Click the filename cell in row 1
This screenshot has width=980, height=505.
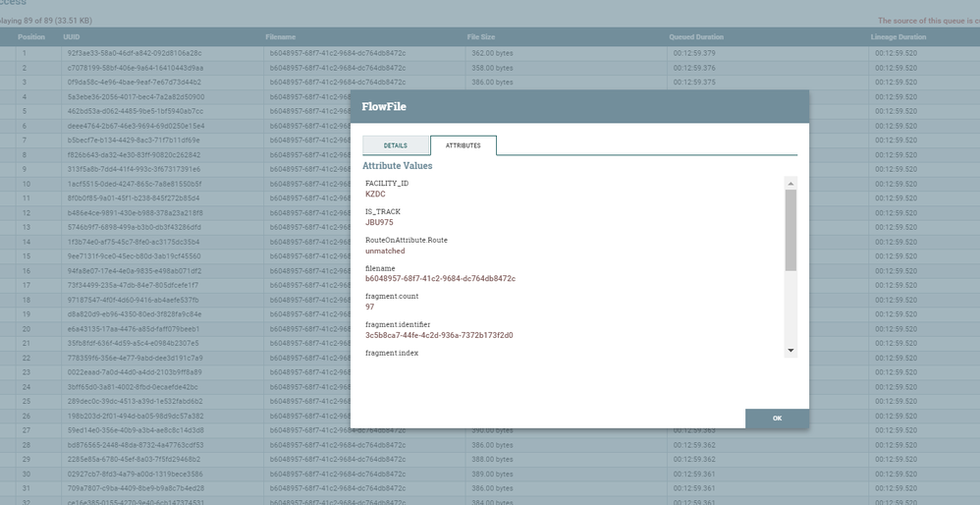click(x=338, y=53)
